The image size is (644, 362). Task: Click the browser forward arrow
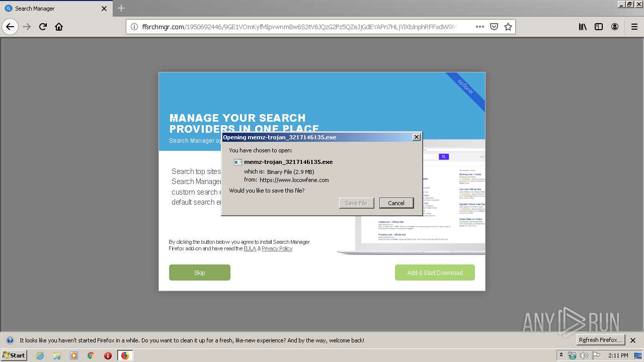[x=27, y=27]
